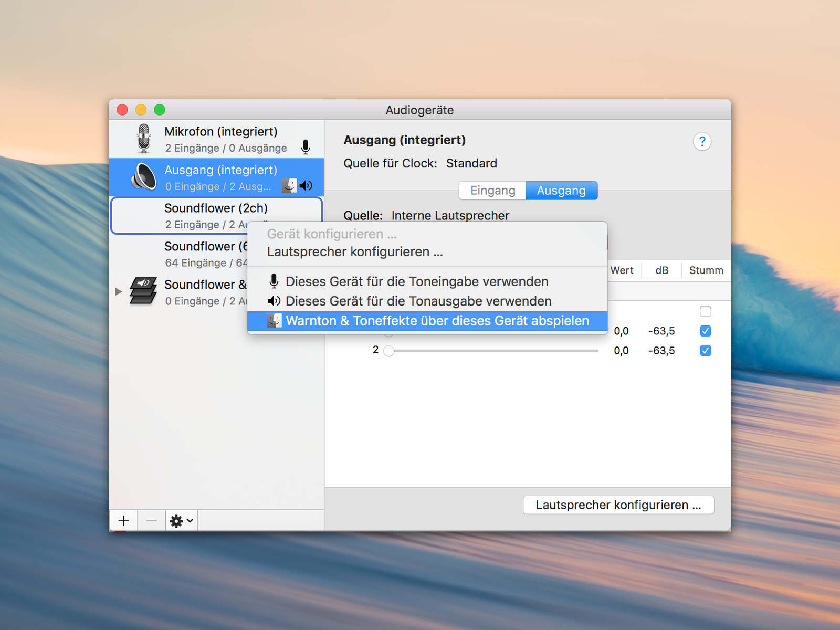Open the gear action menu
The image size is (840, 630).
tap(182, 520)
